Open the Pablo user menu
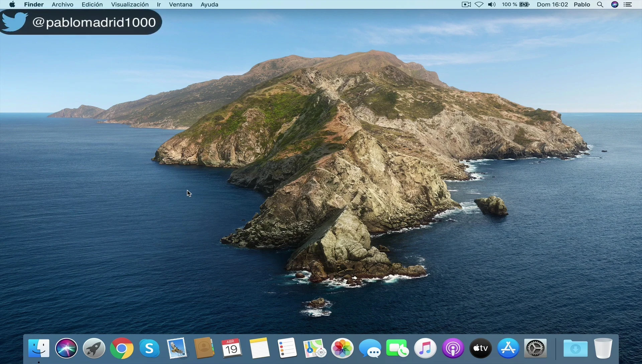The width and height of the screenshot is (642, 364). 582,4
